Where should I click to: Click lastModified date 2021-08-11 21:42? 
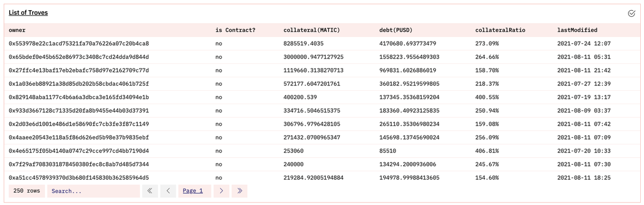[584, 70]
